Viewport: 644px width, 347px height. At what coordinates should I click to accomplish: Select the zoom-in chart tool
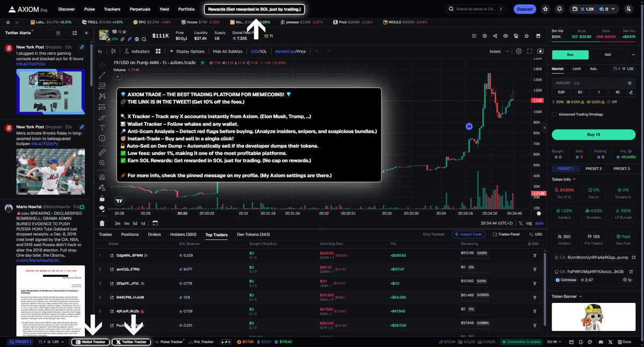(102, 164)
